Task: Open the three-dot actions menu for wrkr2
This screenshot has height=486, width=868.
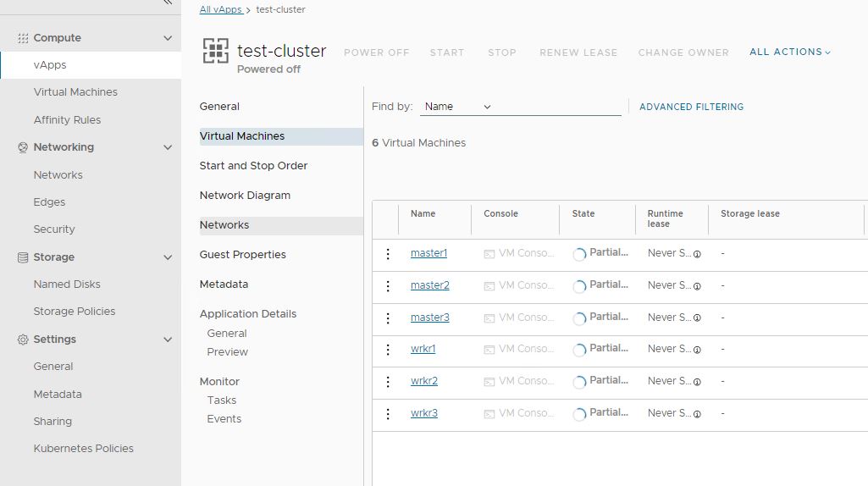Action: (x=388, y=382)
